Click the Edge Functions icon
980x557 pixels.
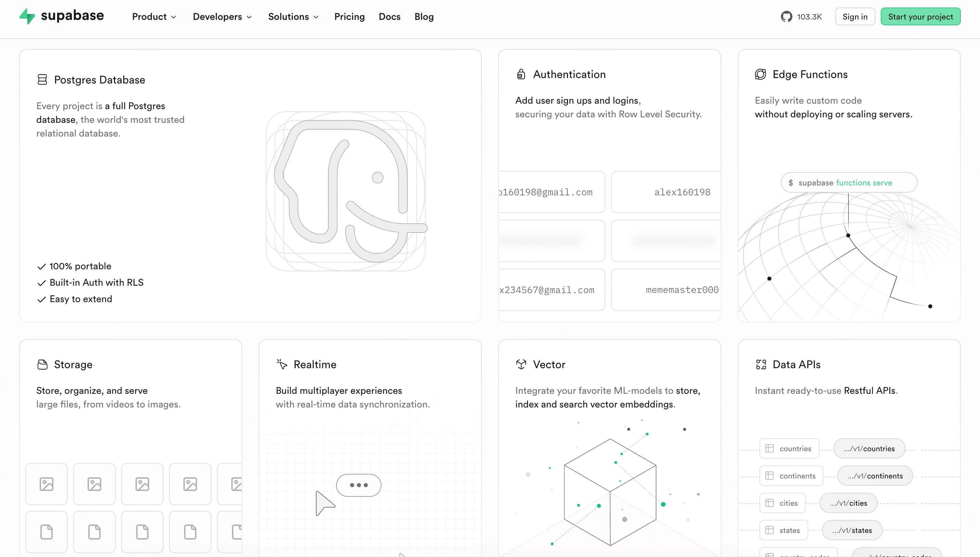pos(760,74)
